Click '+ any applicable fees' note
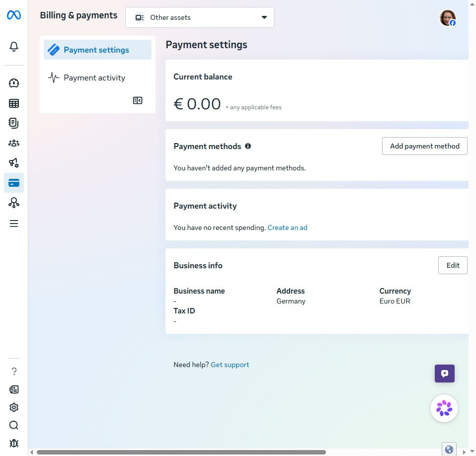Image resolution: width=476 pixels, height=456 pixels. coord(253,107)
